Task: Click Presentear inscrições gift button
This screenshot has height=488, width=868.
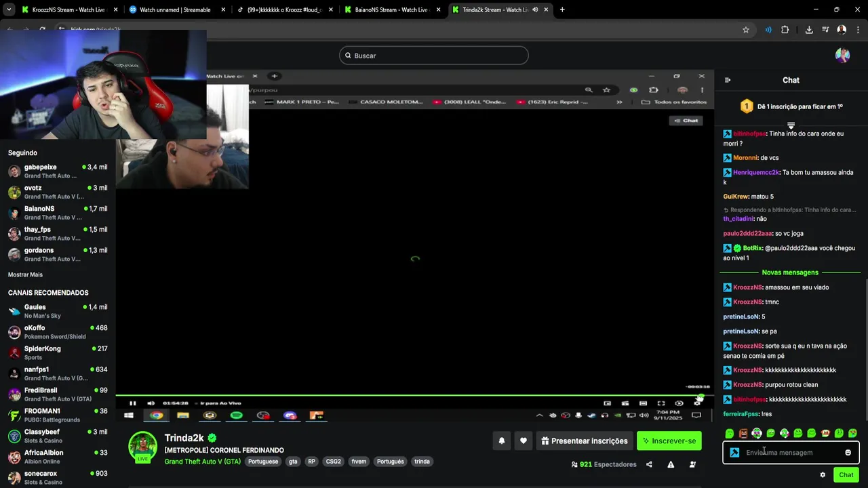Action: tap(585, 441)
